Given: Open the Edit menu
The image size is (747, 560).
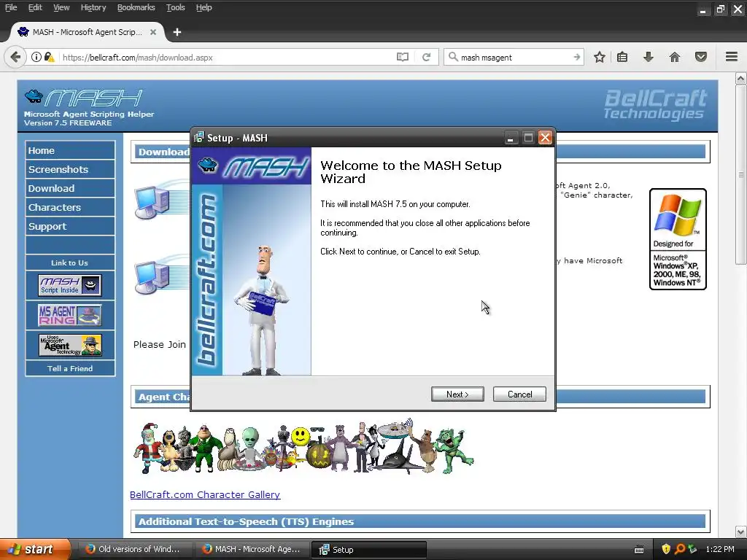Looking at the screenshot, I should coord(35,7).
